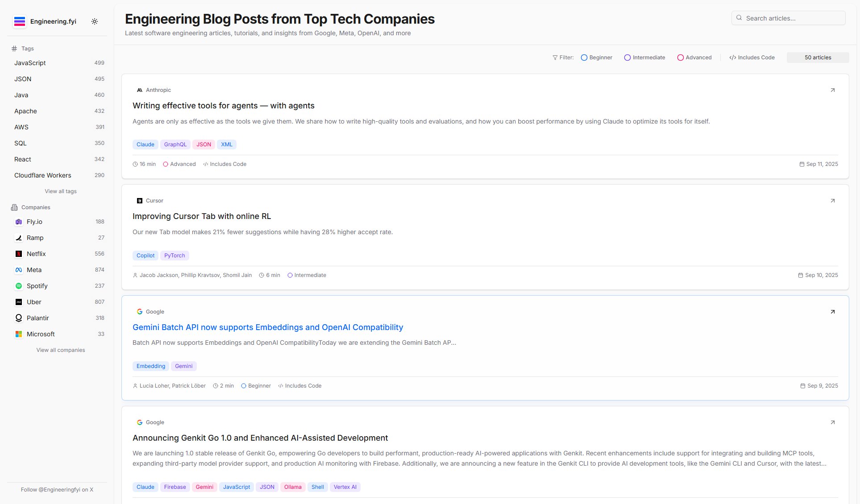The image size is (860, 504).
Task: Click authors Jacob Jackson, Phillip Kravtsov, Shomil Jain
Action: tap(195, 275)
